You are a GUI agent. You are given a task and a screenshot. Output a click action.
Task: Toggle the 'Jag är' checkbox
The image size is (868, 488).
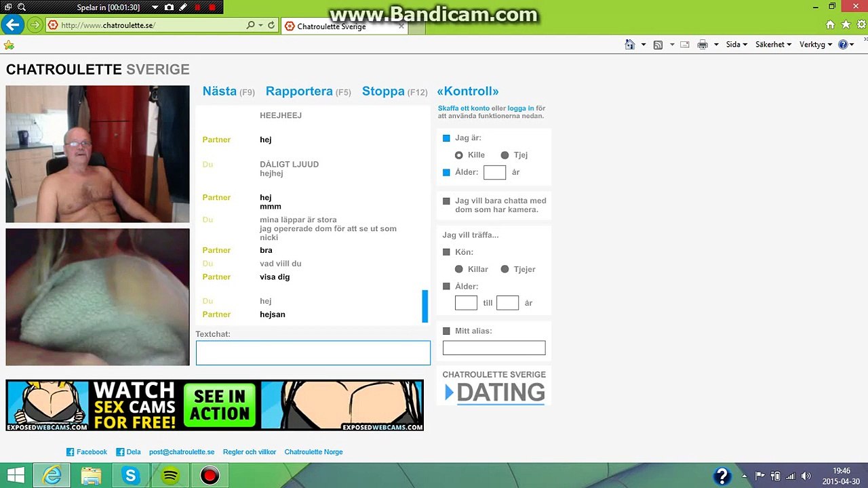coord(446,138)
